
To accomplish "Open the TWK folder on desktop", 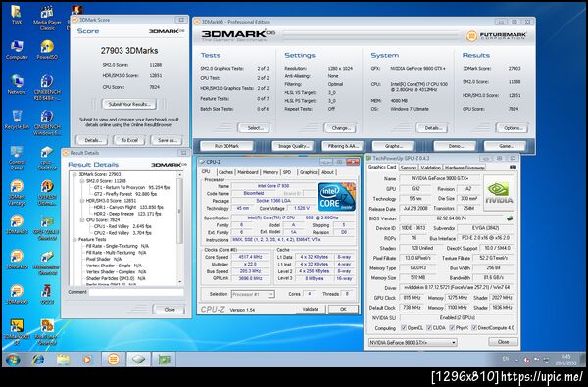I will point(17,15).
